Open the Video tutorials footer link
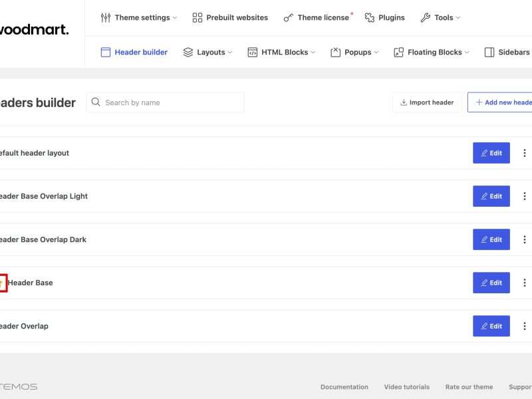This screenshot has height=399, width=532. tap(407, 387)
